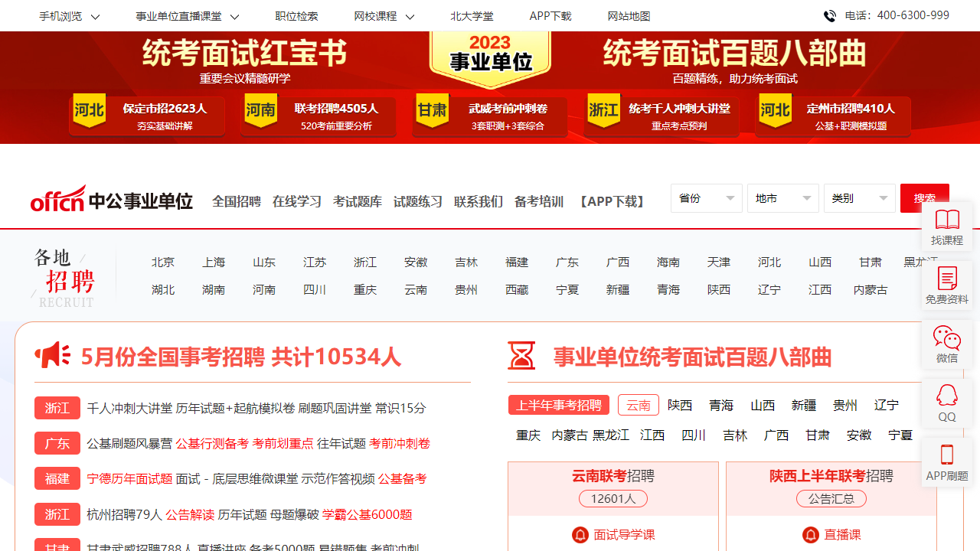Image resolution: width=980 pixels, height=551 pixels.
Task: Open 宁德历年面试题 news link
Action: pos(130,478)
